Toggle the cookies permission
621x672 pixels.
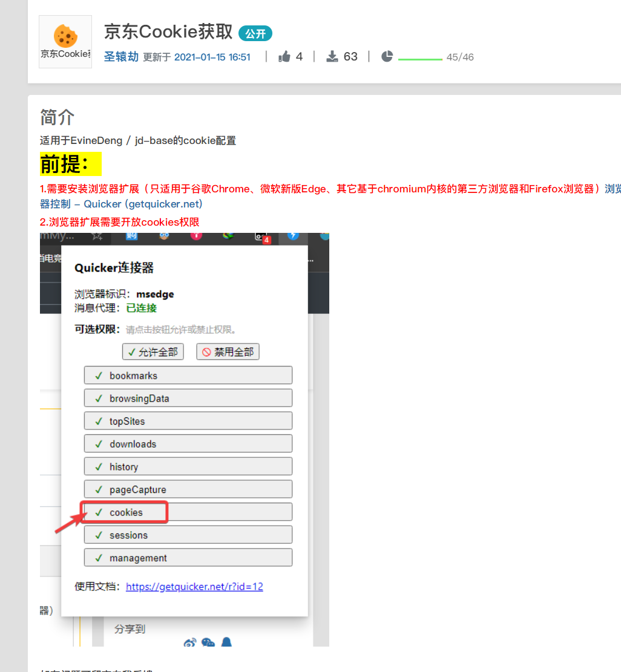pos(188,512)
